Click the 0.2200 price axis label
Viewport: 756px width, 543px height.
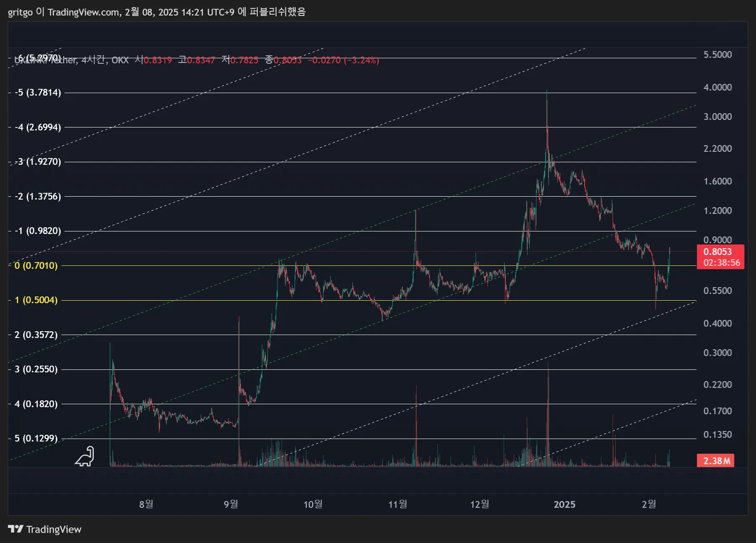pyautogui.click(x=717, y=385)
